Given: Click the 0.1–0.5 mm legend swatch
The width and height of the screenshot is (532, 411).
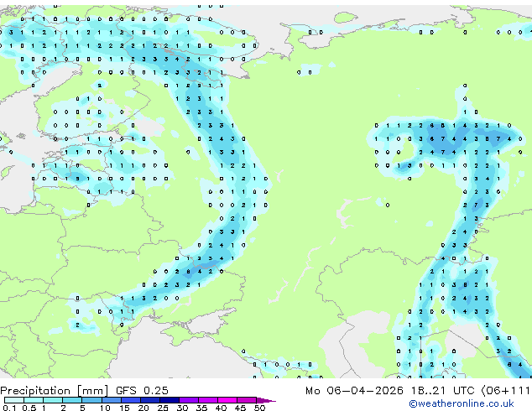Looking at the screenshot, I should [14, 400].
